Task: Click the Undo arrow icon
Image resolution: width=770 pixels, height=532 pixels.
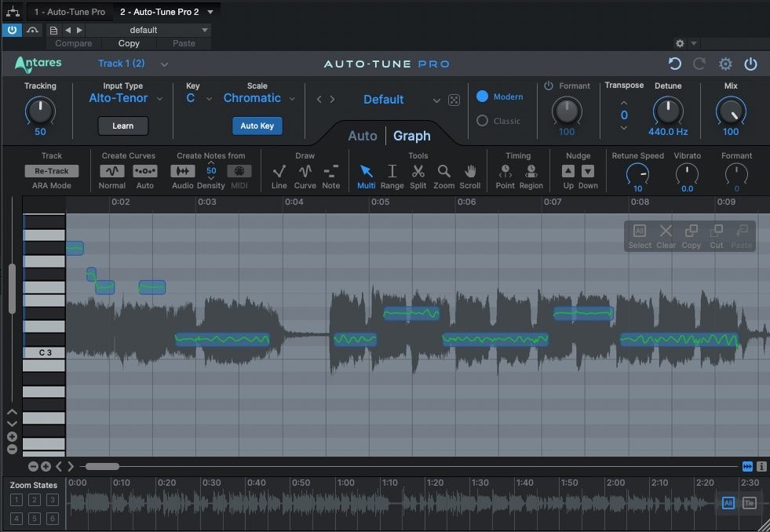Action: coord(675,64)
